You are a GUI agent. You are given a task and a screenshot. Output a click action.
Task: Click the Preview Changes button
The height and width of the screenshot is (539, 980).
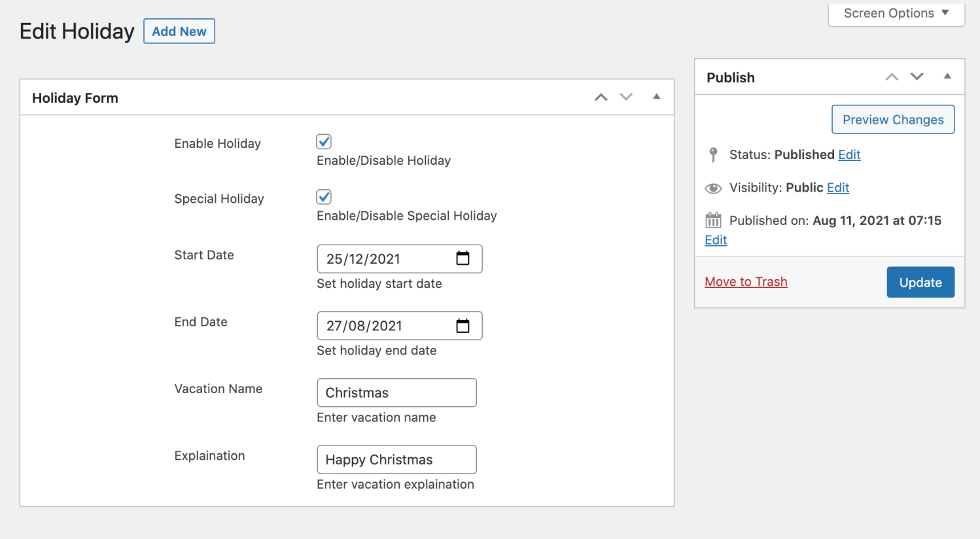[x=892, y=119]
